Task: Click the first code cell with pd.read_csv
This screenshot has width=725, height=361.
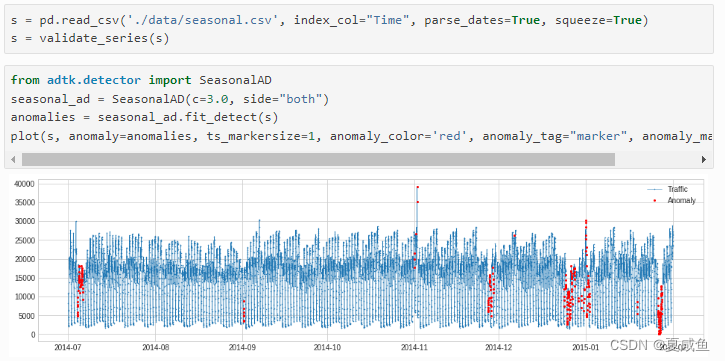Action: pyautogui.click(x=359, y=29)
